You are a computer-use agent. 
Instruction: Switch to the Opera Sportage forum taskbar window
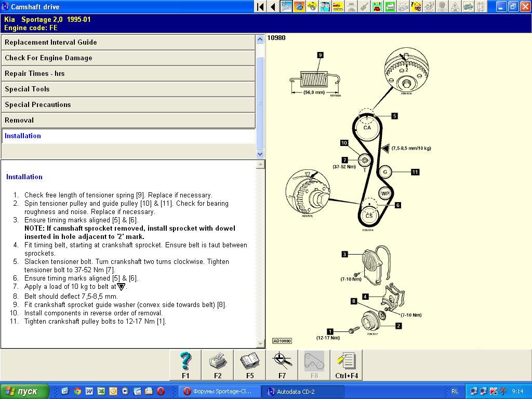coord(218,391)
